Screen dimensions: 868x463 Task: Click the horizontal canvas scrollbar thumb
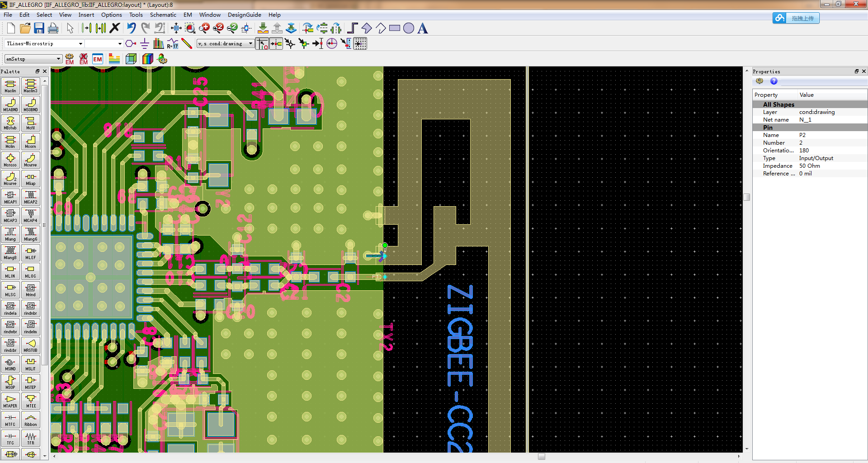(x=541, y=456)
